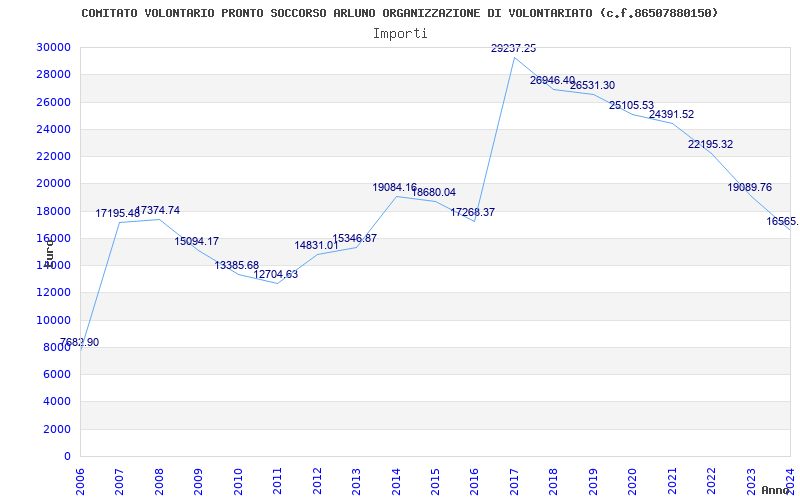Image resolution: width=800 pixels, height=500 pixels.
Task: Click the x-axis year 2019
Action: click(x=593, y=481)
